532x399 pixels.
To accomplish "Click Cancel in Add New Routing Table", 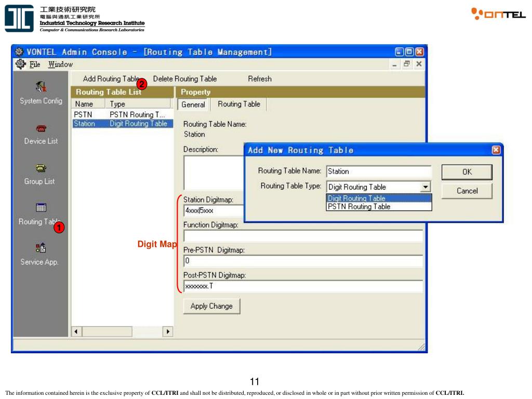I will [x=467, y=191].
